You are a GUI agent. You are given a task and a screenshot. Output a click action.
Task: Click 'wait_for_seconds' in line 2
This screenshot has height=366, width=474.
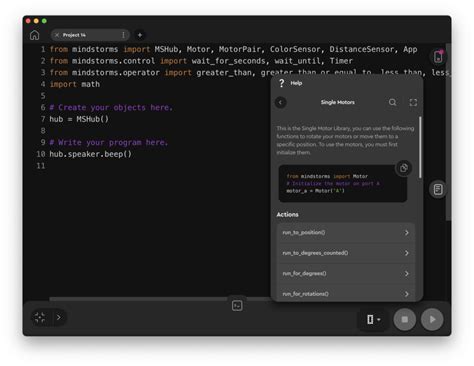[228, 61]
